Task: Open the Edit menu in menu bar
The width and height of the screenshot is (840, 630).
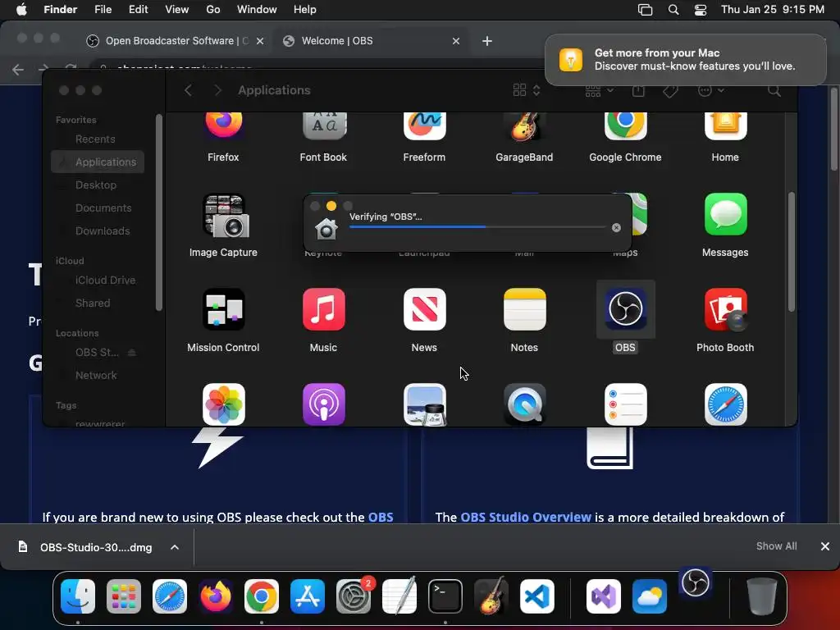Action: pos(138,10)
